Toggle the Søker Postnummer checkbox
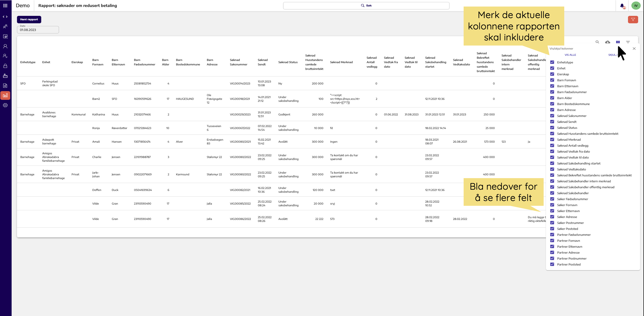 tap(552, 223)
